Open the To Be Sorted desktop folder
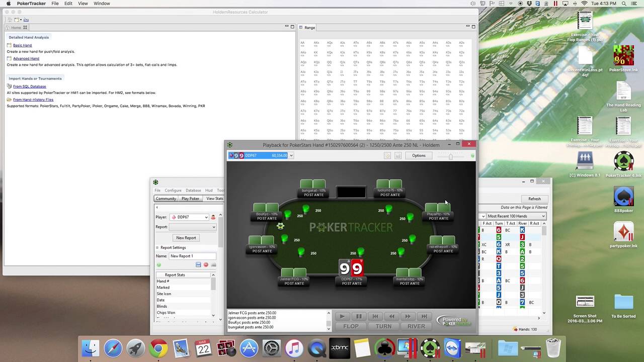The image size is (644, 362). tap(623, 306)
